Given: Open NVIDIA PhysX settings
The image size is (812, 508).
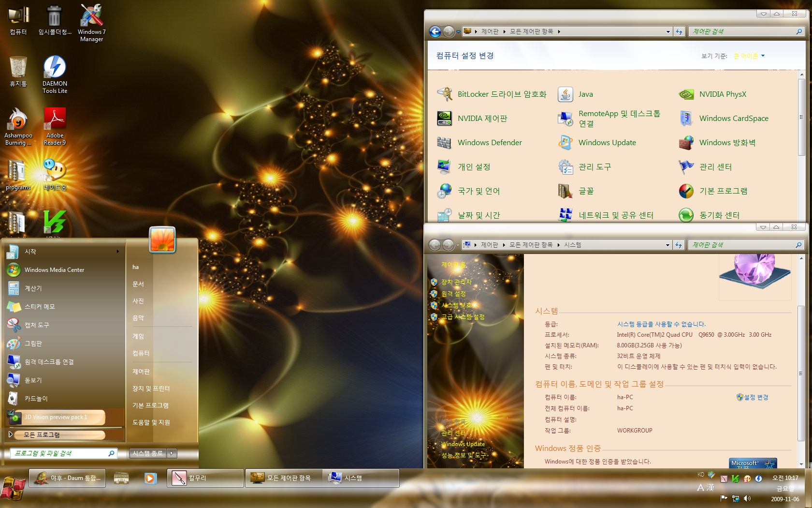Looking at the screenshot, I should coord(712,94).
